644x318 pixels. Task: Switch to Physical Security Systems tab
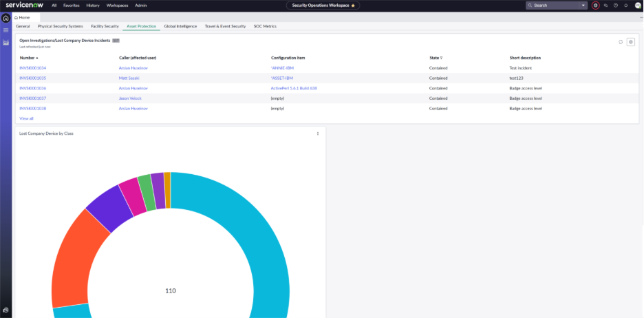[61, 26]
